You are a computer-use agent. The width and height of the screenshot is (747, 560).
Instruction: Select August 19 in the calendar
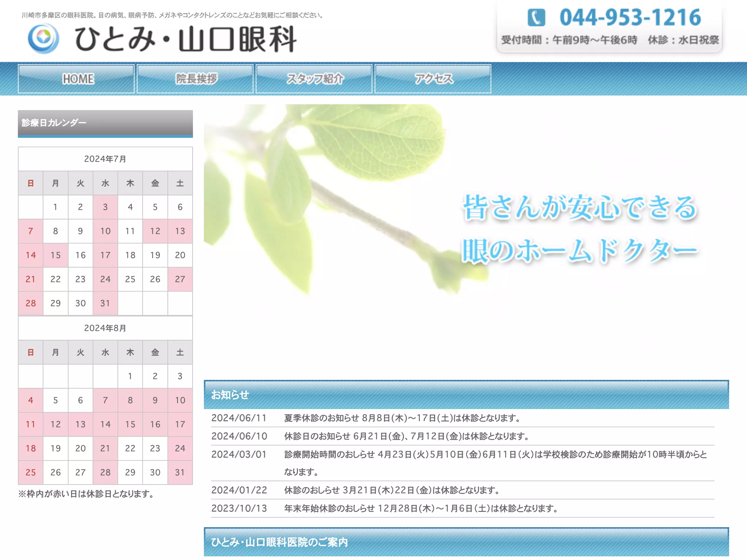[55, 448]
